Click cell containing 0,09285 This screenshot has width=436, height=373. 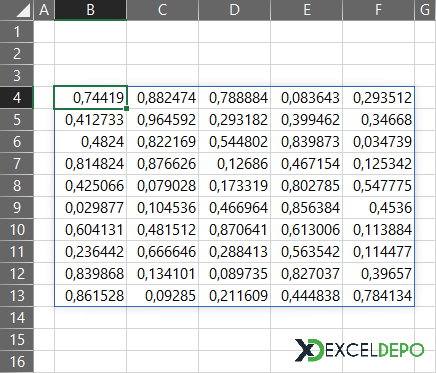[162, 296]
